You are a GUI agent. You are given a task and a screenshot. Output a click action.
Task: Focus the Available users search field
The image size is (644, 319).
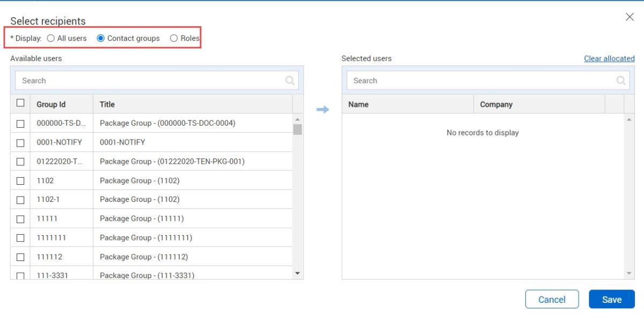pos(150,81)
